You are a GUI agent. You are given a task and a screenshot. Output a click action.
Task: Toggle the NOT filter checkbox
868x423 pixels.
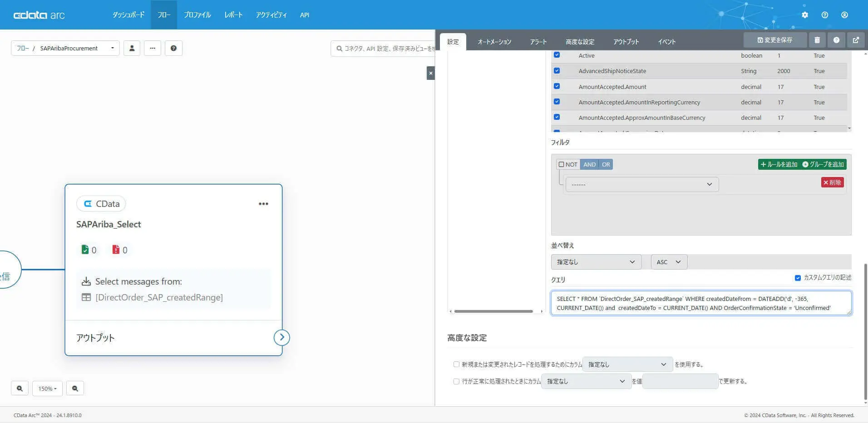click(562, 164)
